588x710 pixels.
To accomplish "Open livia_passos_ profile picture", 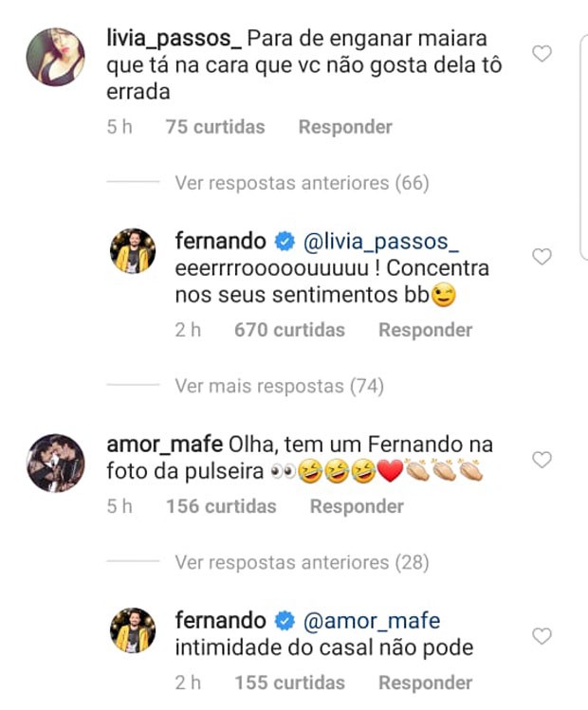I will pos(55,57).
